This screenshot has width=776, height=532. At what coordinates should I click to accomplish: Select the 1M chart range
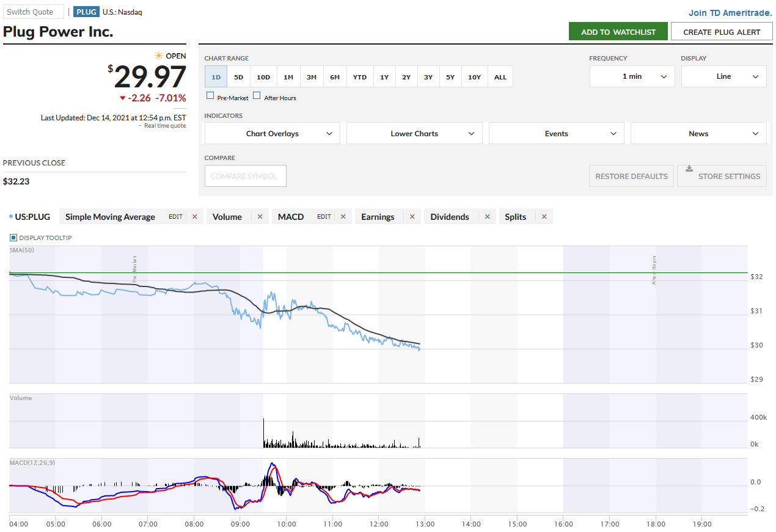coord(288,77)
